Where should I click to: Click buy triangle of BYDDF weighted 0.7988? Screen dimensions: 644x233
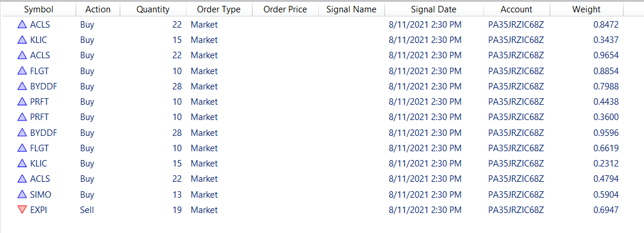22,86
